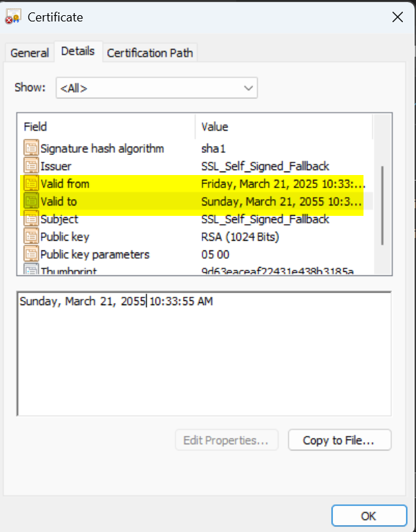This screenshot has height=532, width=416.
Task: Click the Public key field icon
Action: [x=31, y=237]
